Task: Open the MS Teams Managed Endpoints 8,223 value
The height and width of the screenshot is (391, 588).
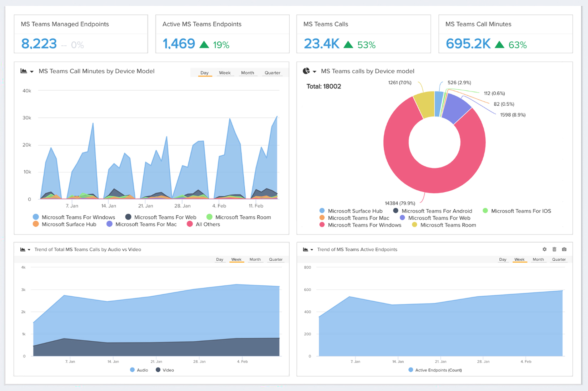Action: [x=39, y=44]
